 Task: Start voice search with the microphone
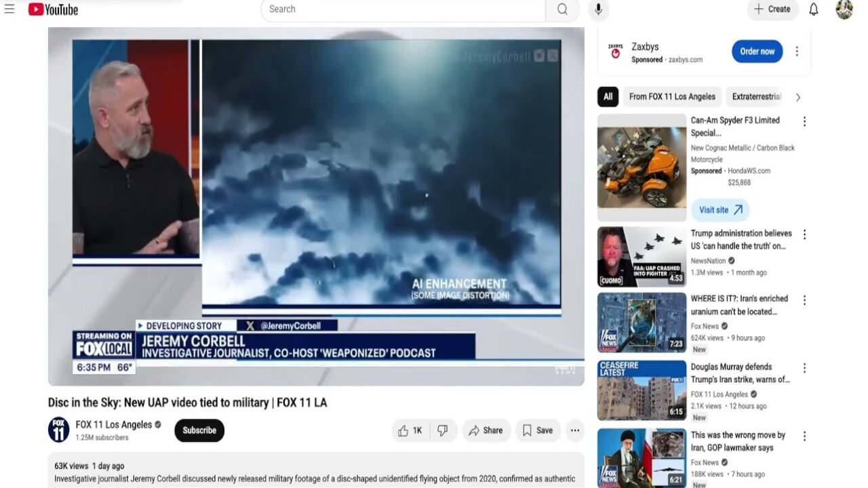point(598,9)
